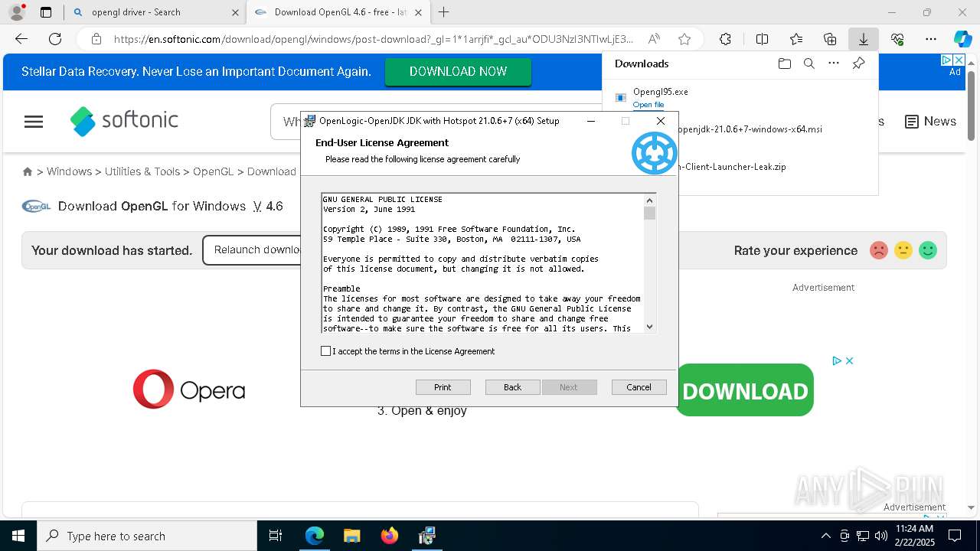This screenshot has height=551, width=980.
Task: Click the home icon in breadcrumb
Action: [x=28, y=171]
